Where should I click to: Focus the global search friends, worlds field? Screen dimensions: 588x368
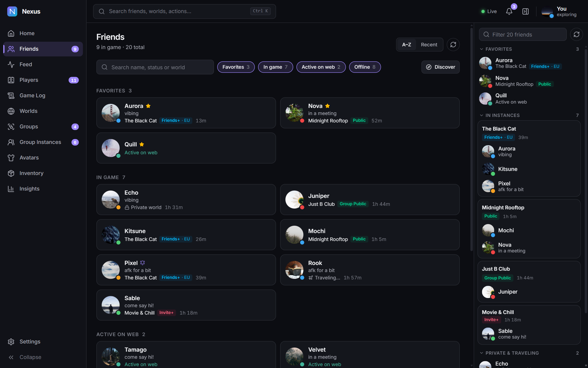click(184, 11)
